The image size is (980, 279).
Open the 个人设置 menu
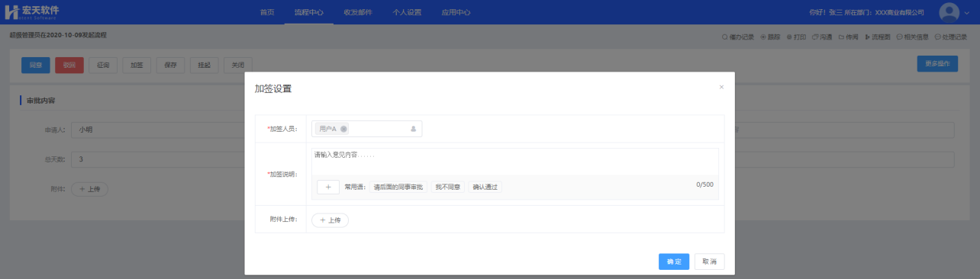(407, 12)
